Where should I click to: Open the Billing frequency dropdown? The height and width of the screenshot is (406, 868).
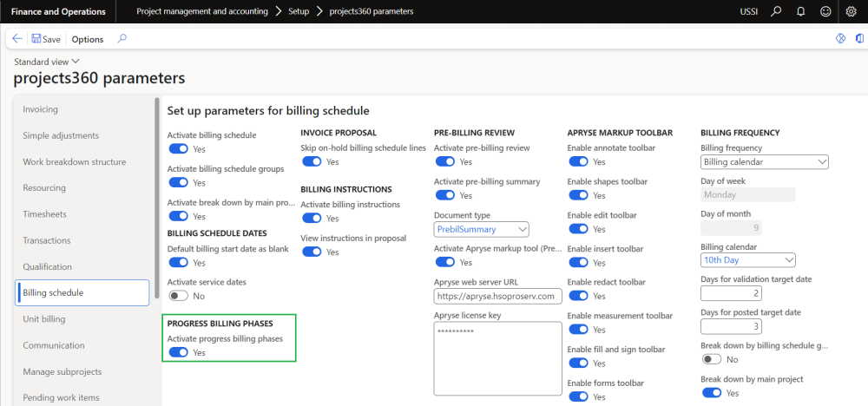(765, 161)
